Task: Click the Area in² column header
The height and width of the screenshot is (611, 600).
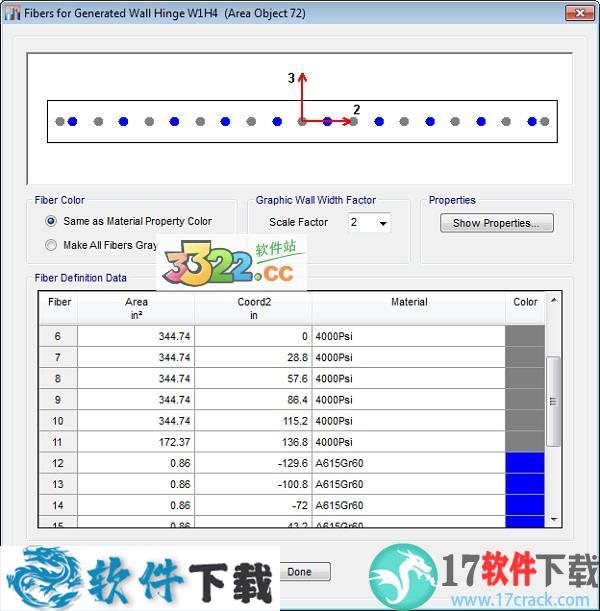Action: point(136,308)
